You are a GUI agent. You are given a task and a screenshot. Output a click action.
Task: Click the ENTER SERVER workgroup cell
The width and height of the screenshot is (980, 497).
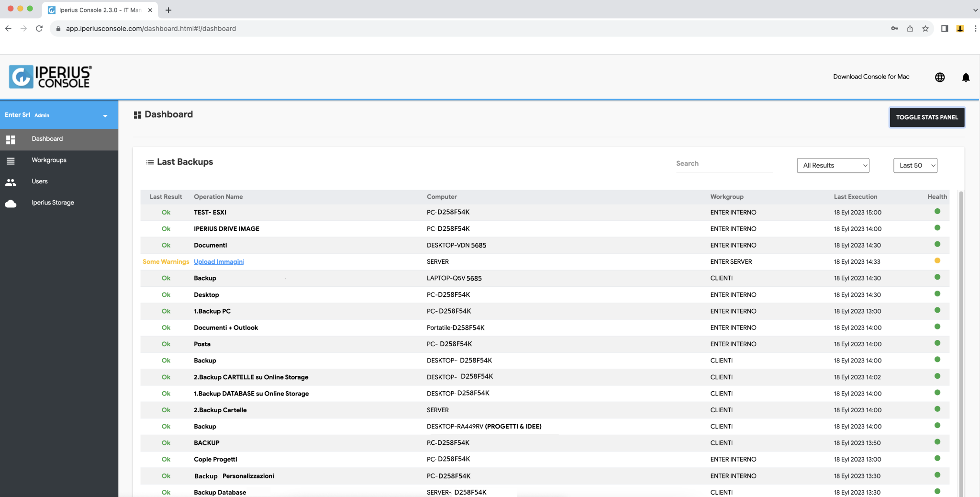click(731, 262)
